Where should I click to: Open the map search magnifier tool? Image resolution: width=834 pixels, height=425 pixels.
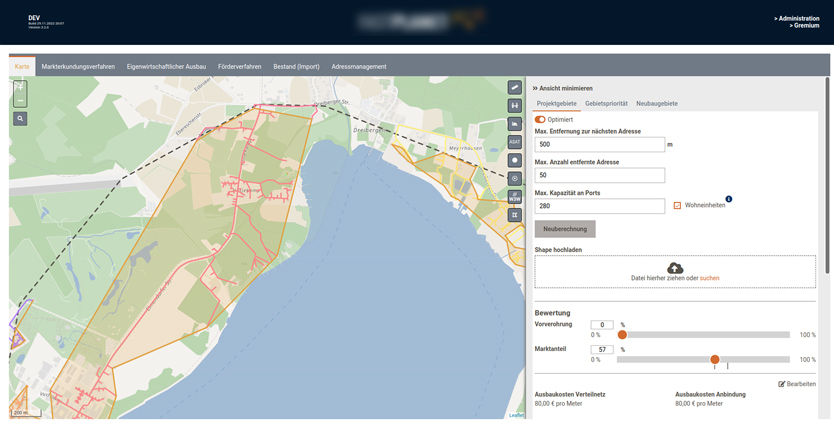coord(20,118)
